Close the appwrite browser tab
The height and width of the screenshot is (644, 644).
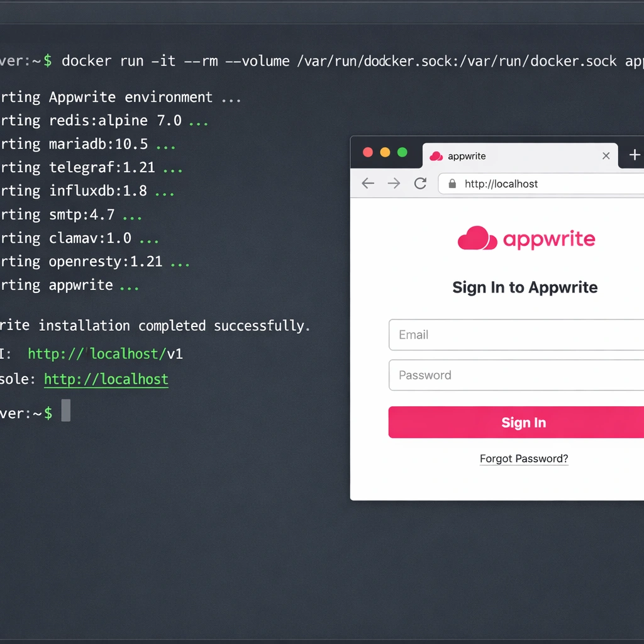tap(606, 156)
